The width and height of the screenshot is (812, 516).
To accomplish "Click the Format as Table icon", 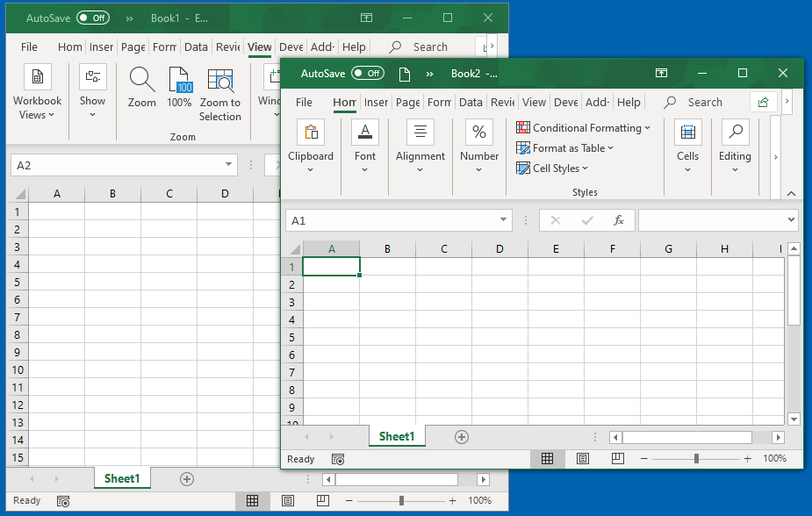I will pos(525,147).
